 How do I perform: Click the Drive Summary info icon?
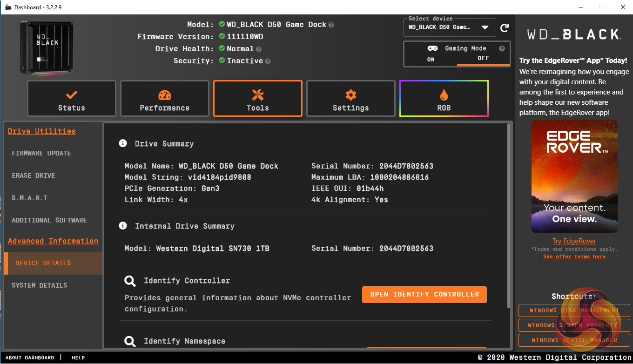pos(123,143)
